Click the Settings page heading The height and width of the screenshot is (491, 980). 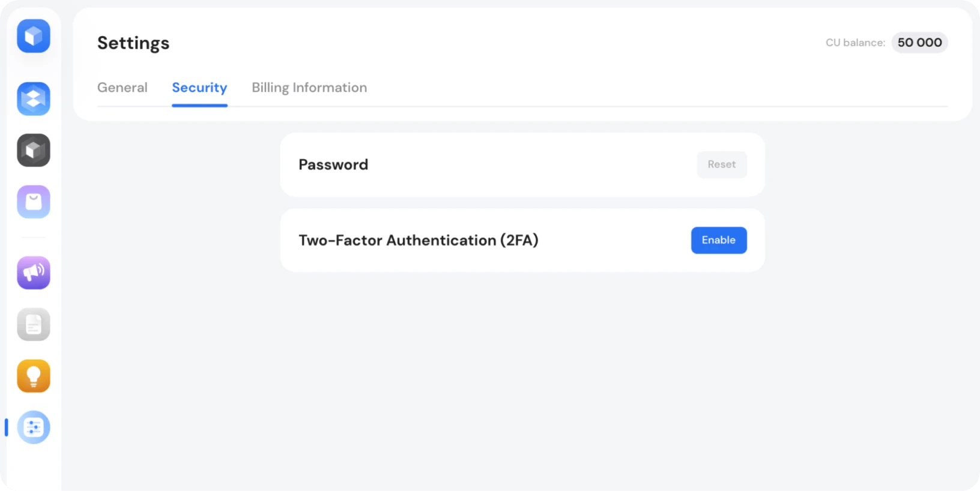[133, 43]
